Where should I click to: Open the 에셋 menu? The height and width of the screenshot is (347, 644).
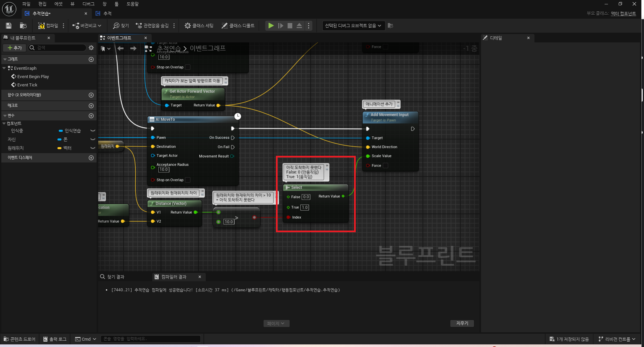pos(58,4)
